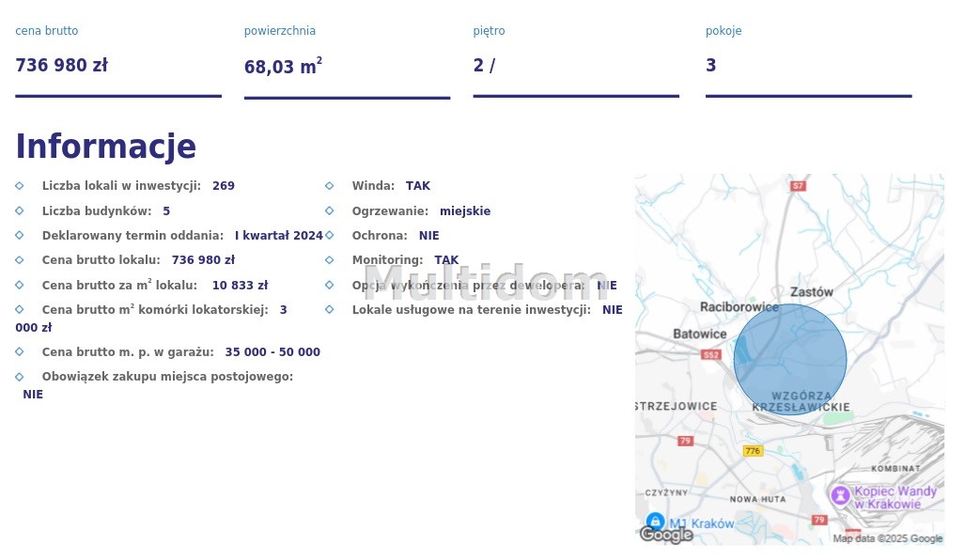Click the Zastów label on map
The height and width of the screenshot is (560, 965).
pyautogui.click(x=812, y=291)
